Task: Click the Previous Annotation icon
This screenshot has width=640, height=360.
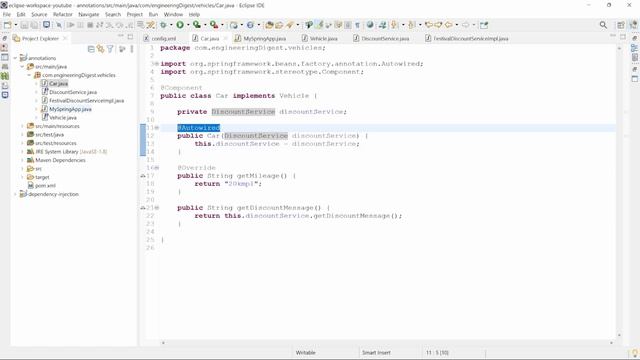Action: point(411,25)
